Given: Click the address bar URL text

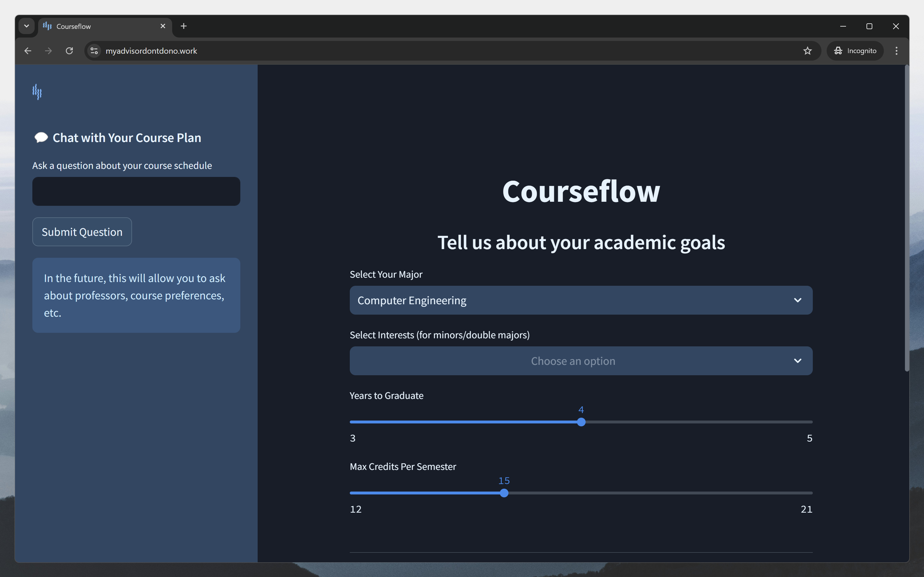Looking at the screenshot, I should (151, 51).
